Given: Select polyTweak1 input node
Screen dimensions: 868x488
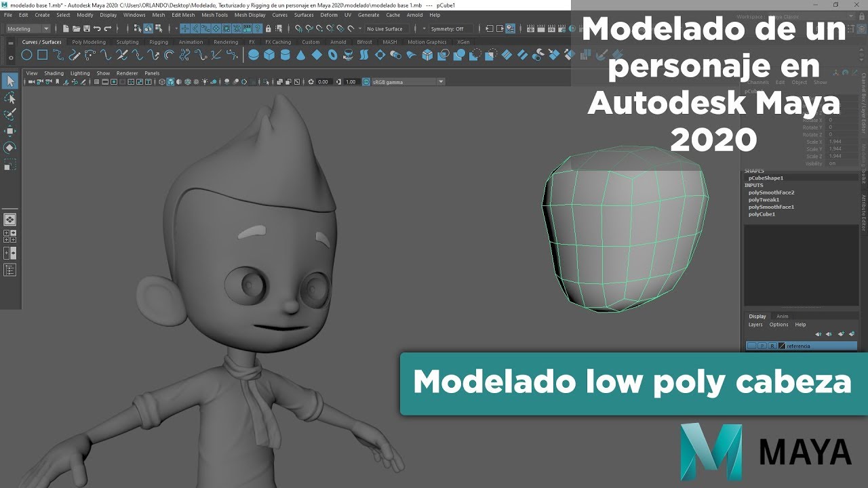Looking at the screenshot, I should click(x=764, y=200).
